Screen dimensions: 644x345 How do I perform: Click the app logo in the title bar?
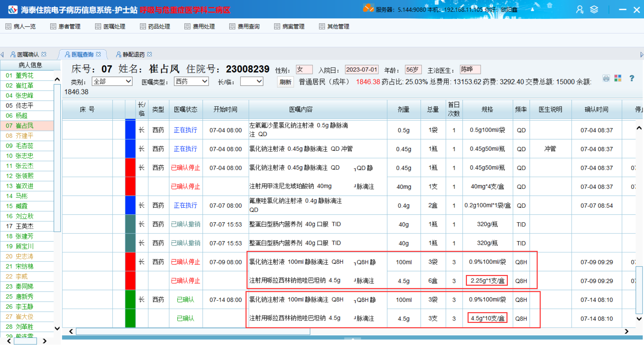[13, 10]
